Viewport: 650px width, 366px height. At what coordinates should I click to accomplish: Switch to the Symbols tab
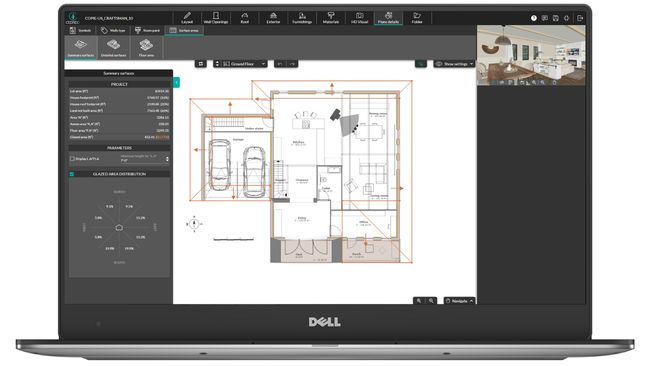click(80, 30)
